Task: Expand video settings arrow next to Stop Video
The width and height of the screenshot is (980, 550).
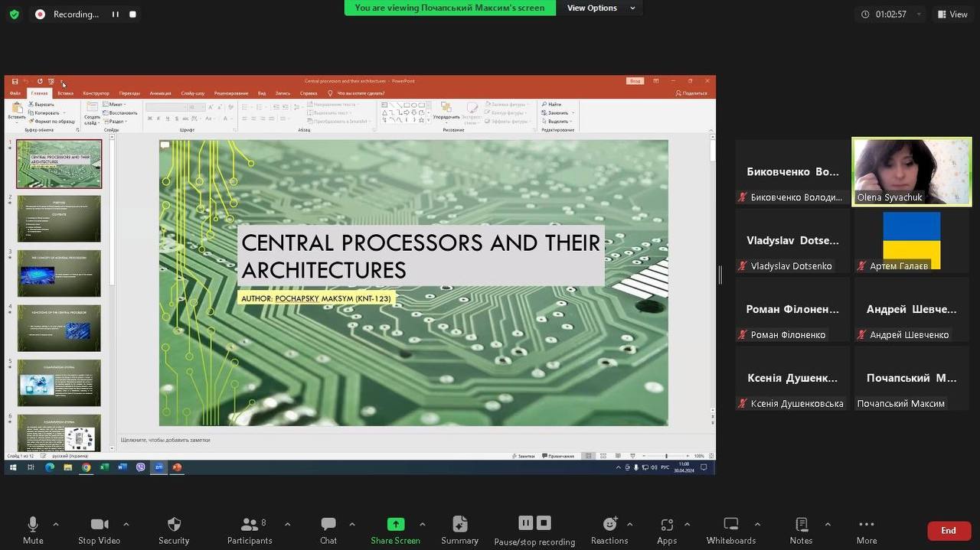Action: tap(126, 524)
